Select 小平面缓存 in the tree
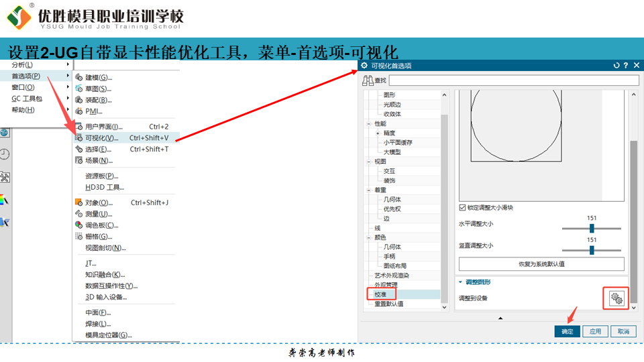Screen dimensions: 644x362 [x=398, y=142]
